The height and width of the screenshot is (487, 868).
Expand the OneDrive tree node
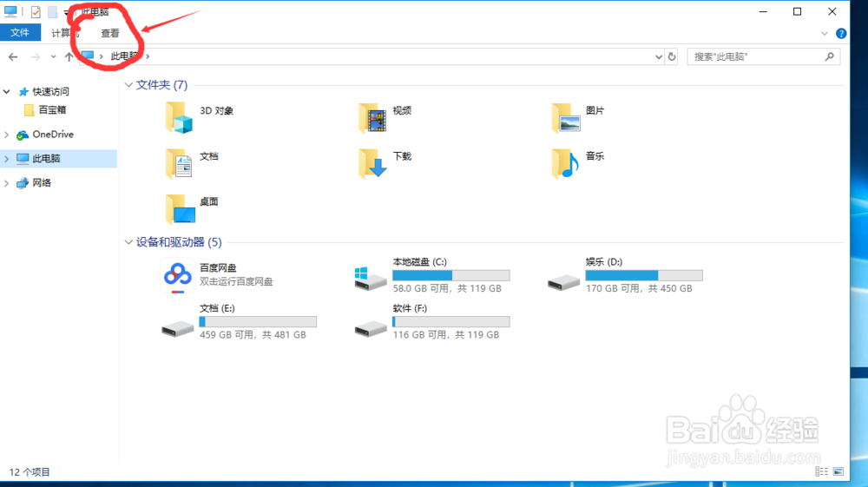7,135
